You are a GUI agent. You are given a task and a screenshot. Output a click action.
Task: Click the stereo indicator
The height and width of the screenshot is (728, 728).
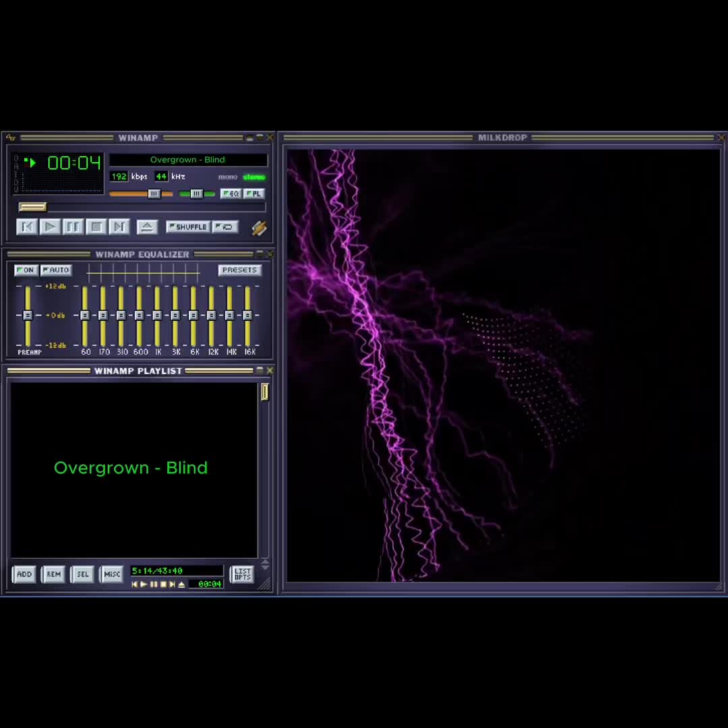(254, 177)
